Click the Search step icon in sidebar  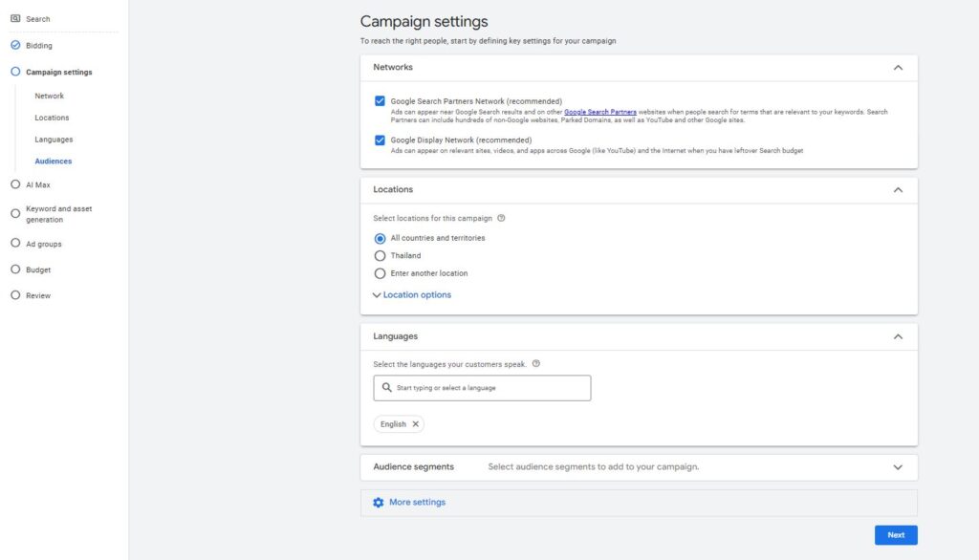(x=15, y=19)
